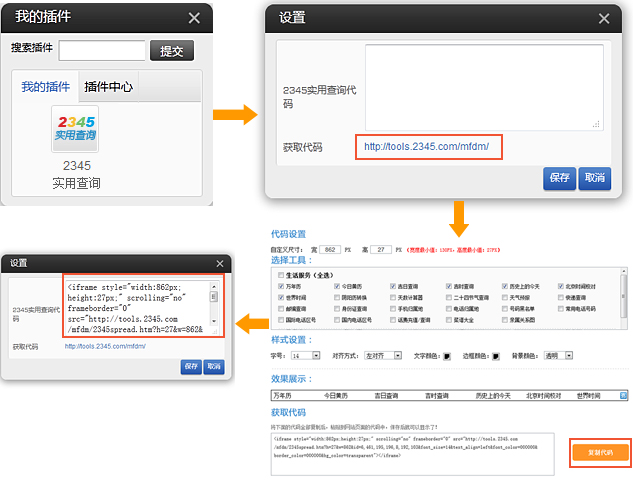The width and height of the screenshot is (633, 490).
Task: Click the 搜索插件 input field
Action: coord(103,51)
